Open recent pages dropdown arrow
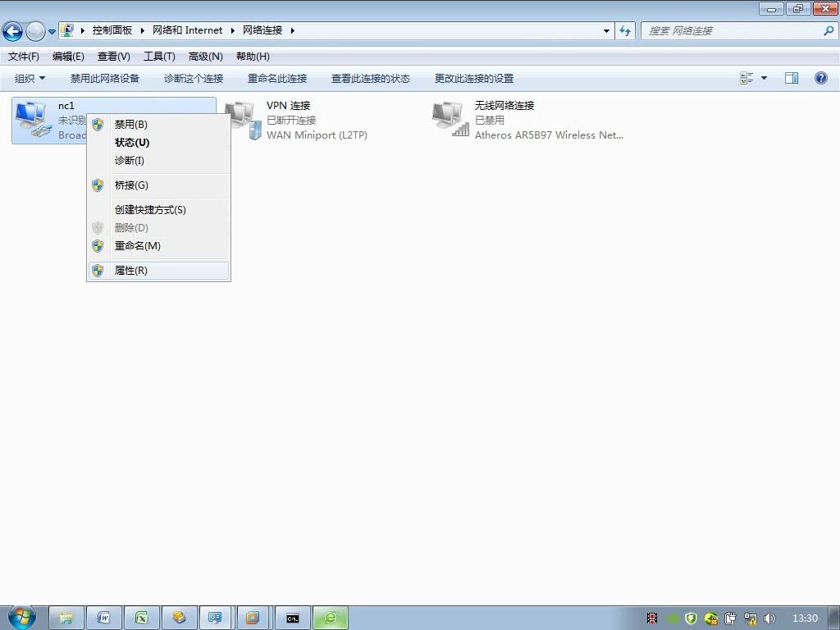Viewport: 840px width, 630px height. click(52, 31)
